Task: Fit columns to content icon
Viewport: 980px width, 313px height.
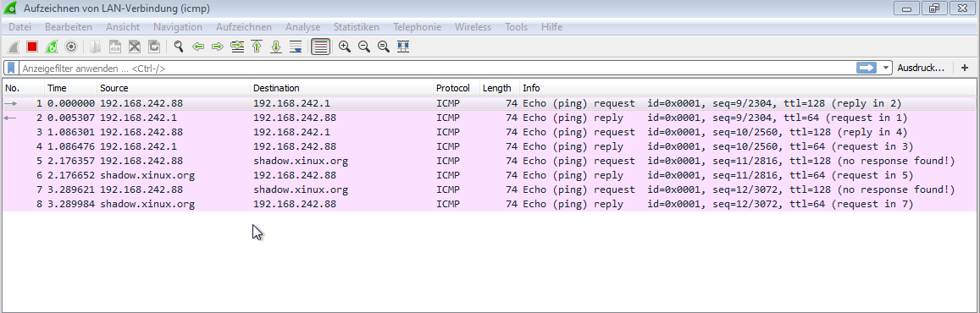Action: click(403, 47)
